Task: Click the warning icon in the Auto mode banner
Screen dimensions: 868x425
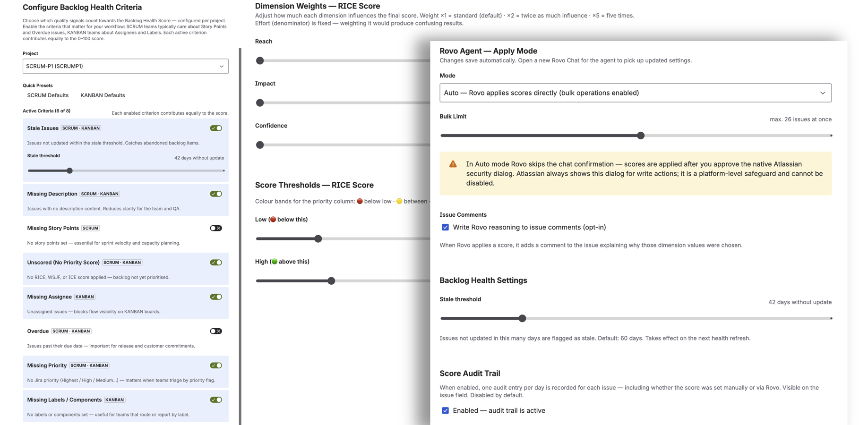Action: tap(453, 164)
